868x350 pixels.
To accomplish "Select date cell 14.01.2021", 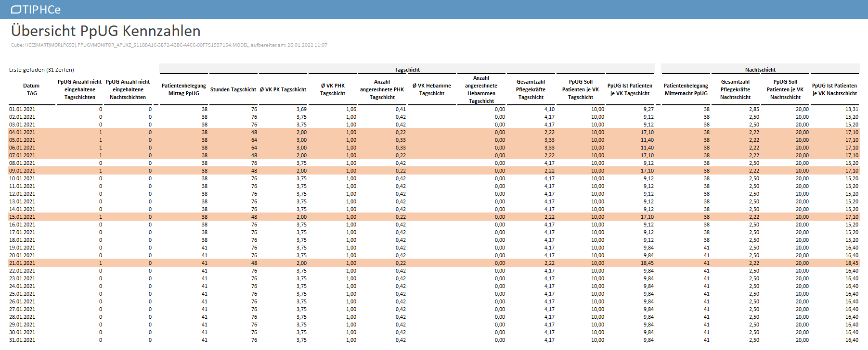I will click(22, 209).
